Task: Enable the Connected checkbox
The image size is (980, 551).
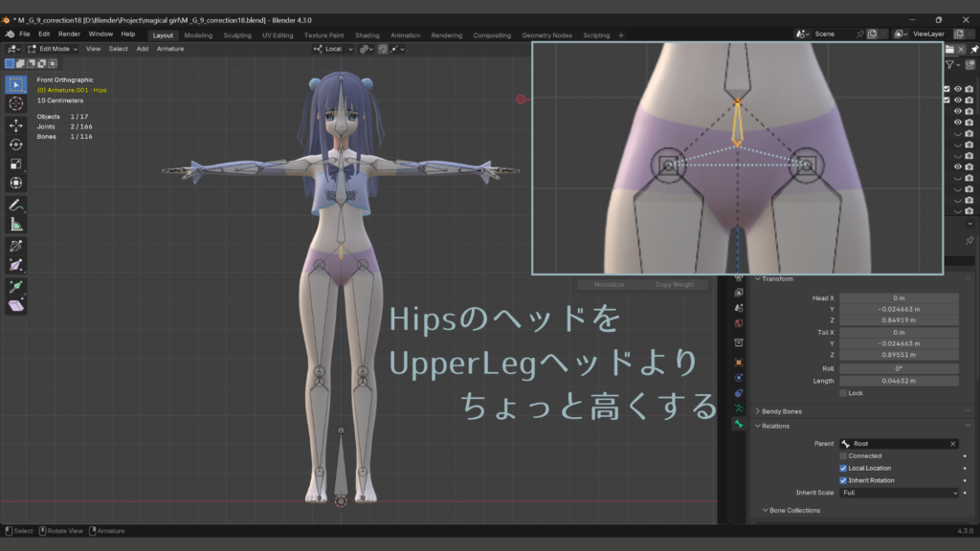Action: (x=843, y=456)
